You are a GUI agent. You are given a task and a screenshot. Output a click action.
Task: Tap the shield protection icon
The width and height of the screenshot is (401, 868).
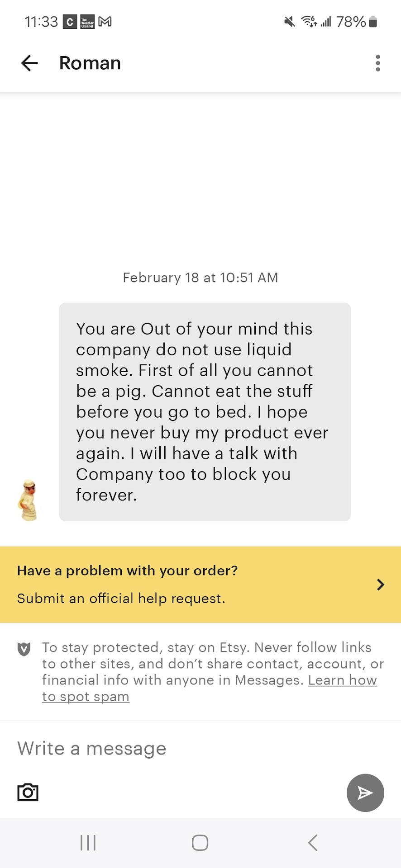(24, 649)
